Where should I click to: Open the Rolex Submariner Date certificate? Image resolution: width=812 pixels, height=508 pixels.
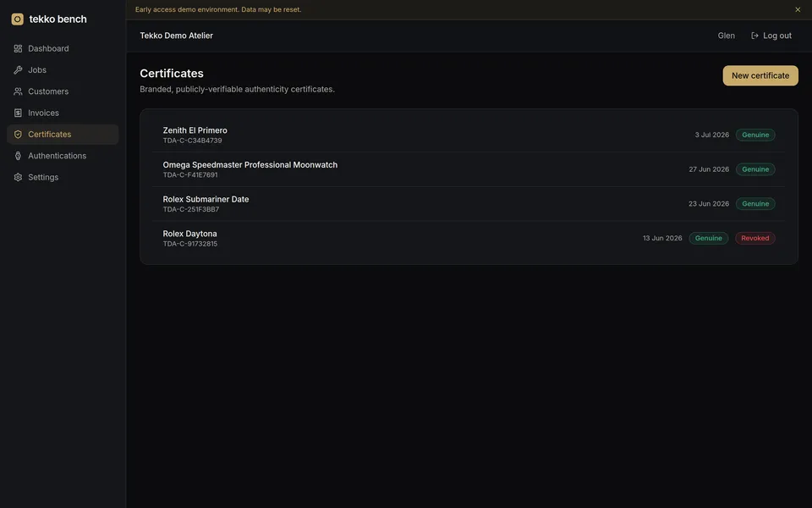(469, 204)
